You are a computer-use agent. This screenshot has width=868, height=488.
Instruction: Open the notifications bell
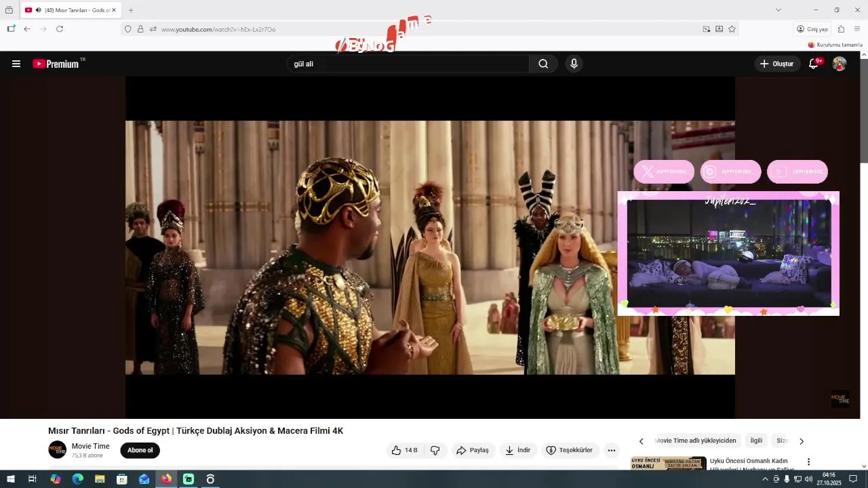[x=814, y=64]
